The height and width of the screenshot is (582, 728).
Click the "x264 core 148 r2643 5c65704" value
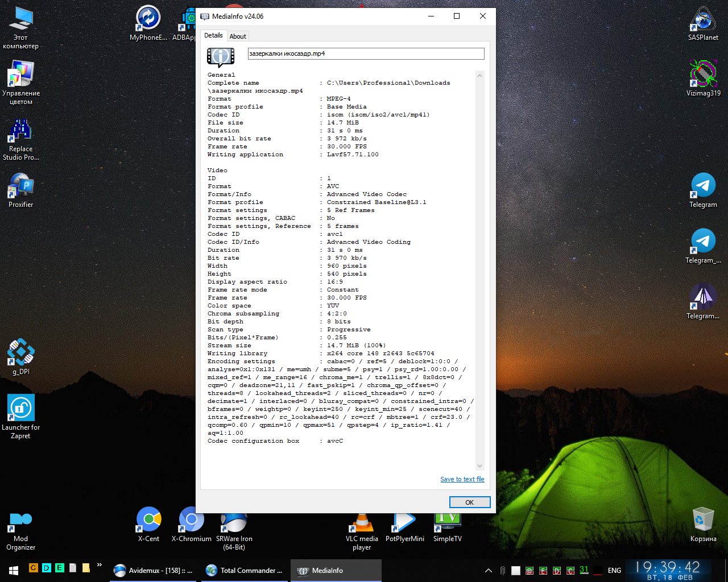[x=380, y=354]
